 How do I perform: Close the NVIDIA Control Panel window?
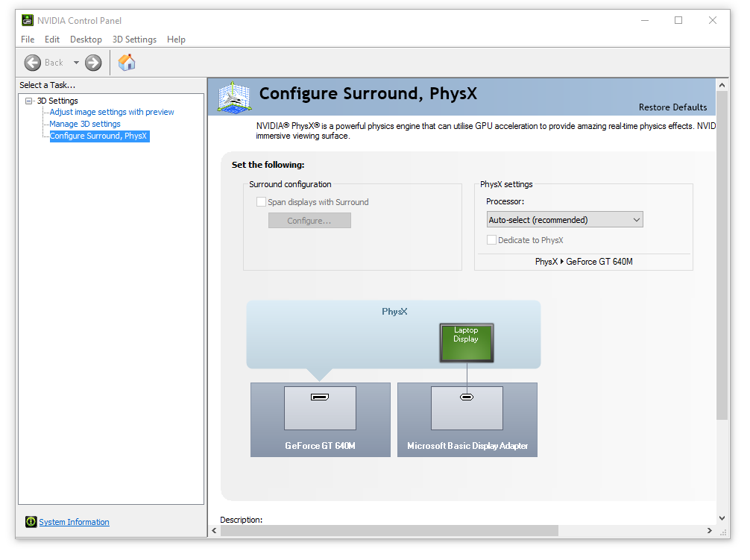(x=713, y=20)
